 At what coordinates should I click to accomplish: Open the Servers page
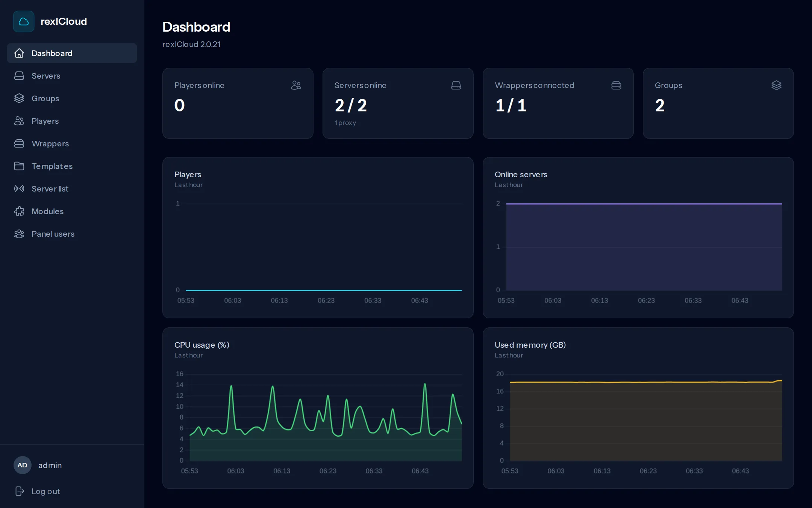coord(72,76)
